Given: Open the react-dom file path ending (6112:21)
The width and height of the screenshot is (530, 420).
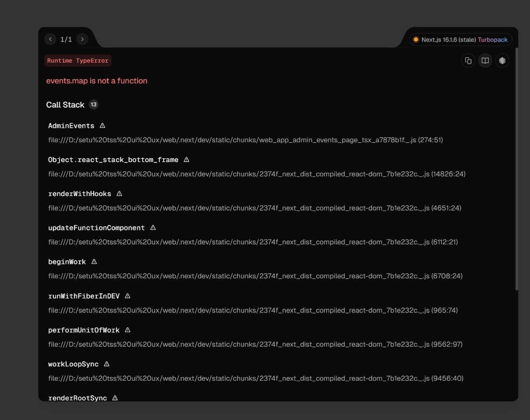Looking at the screenshot, I should [x=253, y=242].
